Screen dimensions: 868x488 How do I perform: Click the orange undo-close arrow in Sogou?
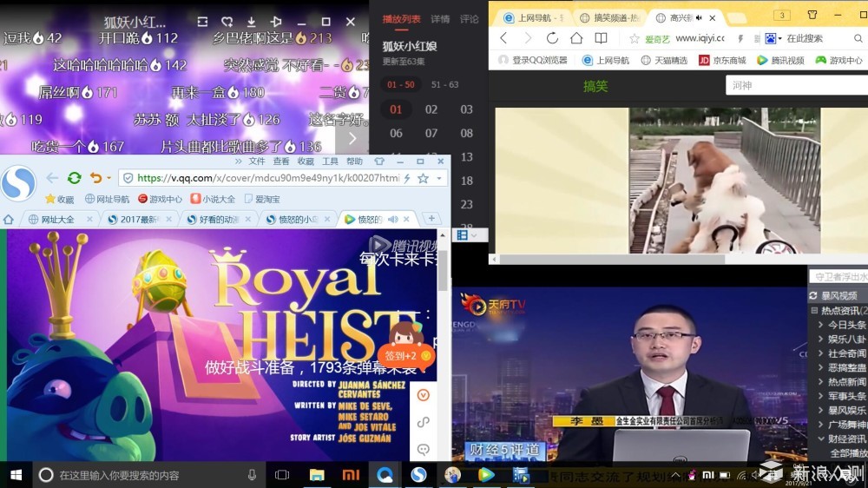pos(95,178)
